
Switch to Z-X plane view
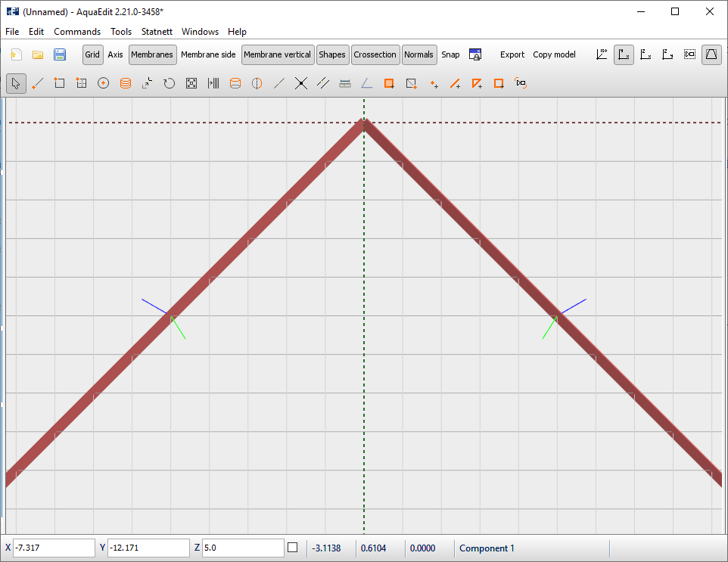646,54
